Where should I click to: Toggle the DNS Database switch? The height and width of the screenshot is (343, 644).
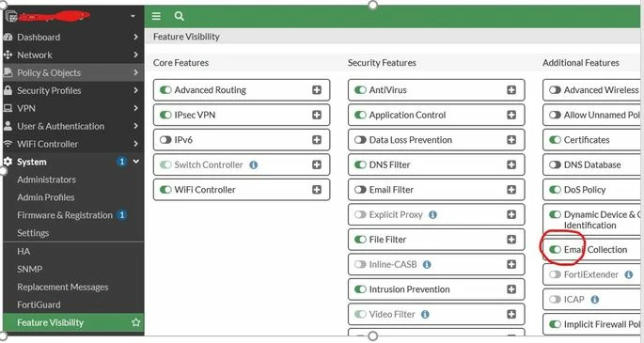[555, 165]
